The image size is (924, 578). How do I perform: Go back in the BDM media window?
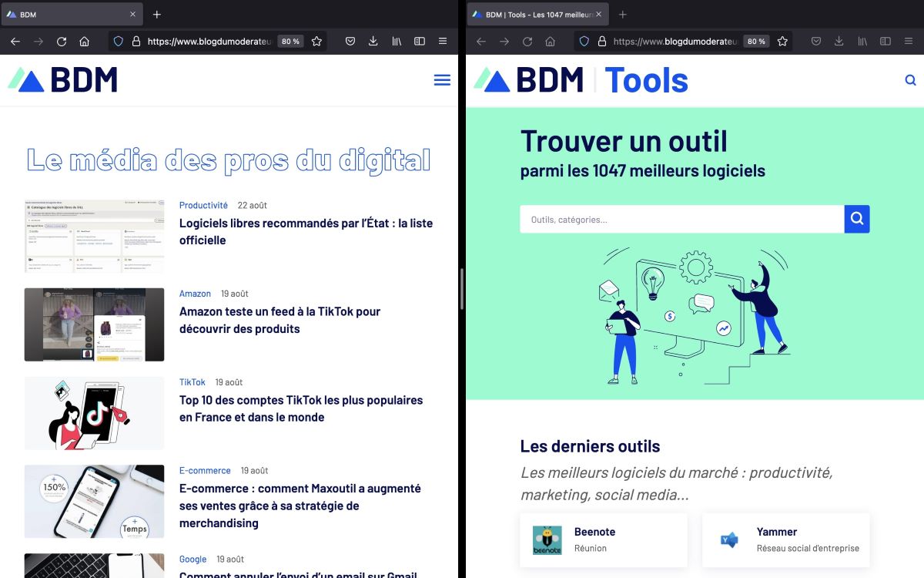[15, 42]
